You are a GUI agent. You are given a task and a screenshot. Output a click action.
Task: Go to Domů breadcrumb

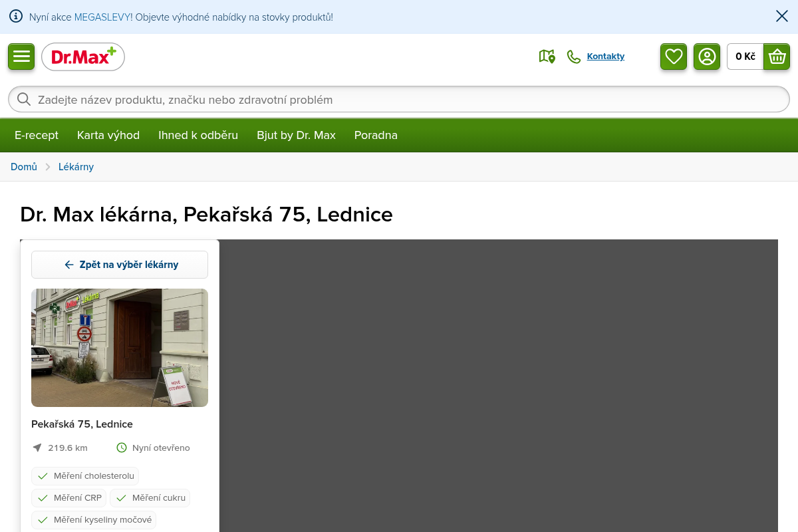(24, 167)
